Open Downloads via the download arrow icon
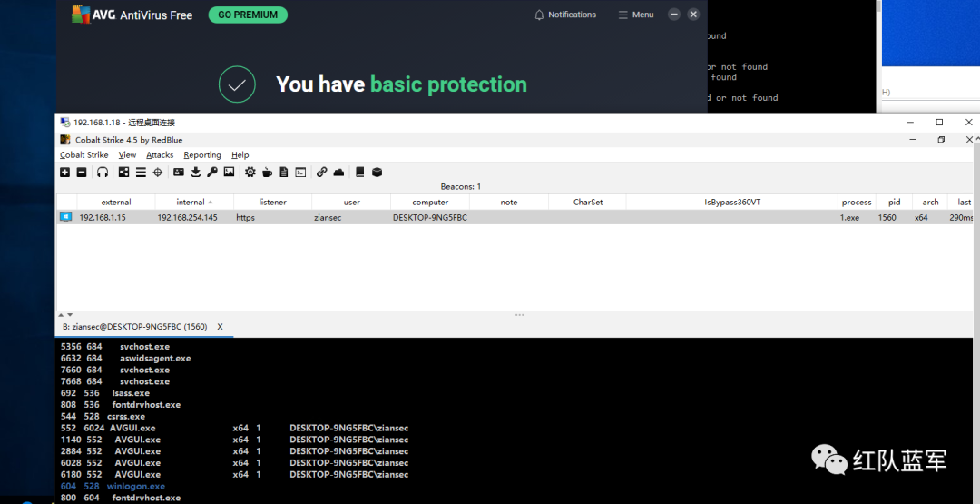The image size is (980, 504). (x=196, y=172)
